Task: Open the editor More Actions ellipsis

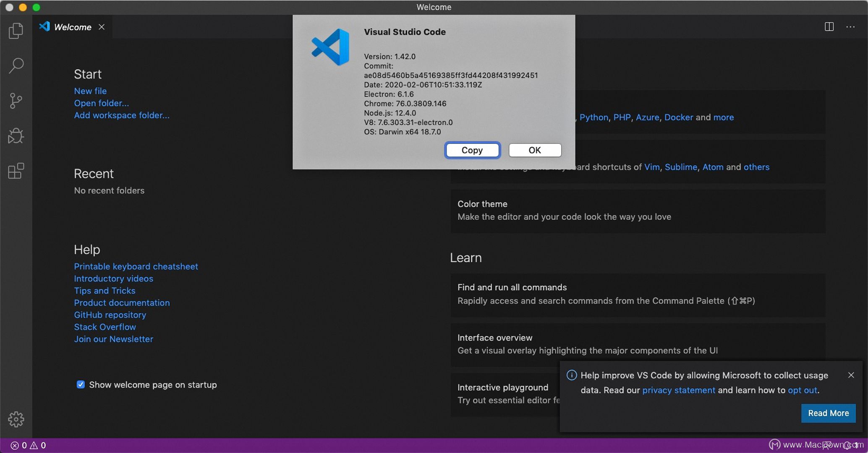Action: pyautogui.click(x=850, y=27)
